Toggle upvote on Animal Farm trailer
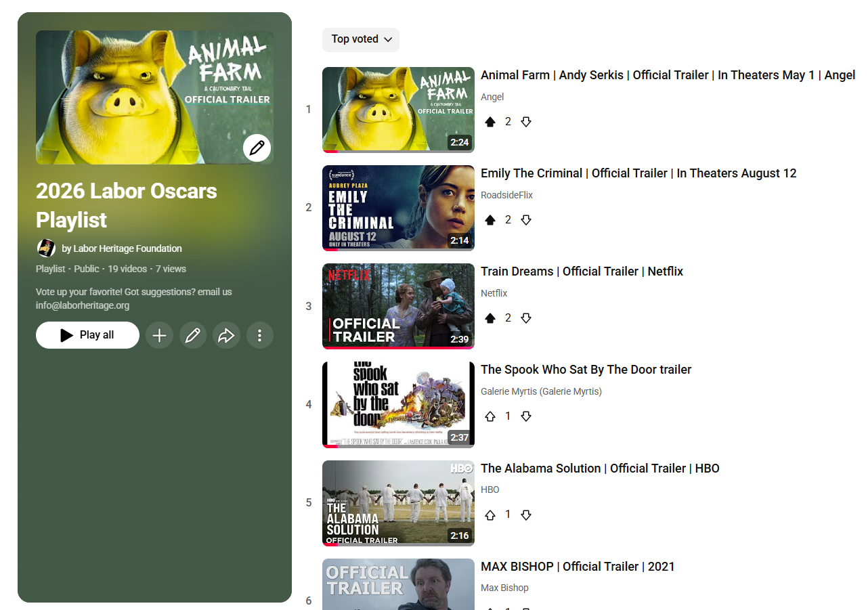The width and height of the screenshot is (868, 610). (x=490, y=122)
